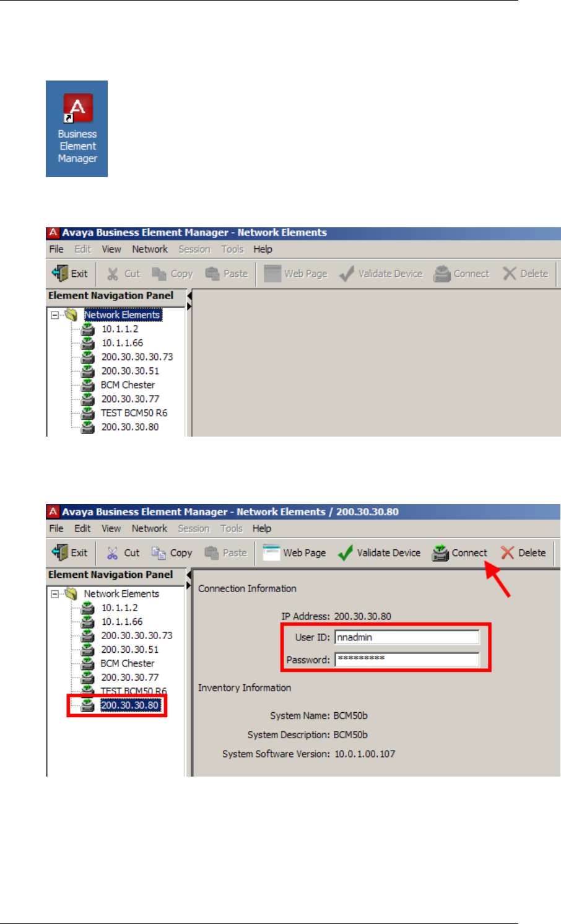Viewport: 561px width, 924px height.
Task: Click Validate Device checkmark in upper window
Action: point(347,274)
